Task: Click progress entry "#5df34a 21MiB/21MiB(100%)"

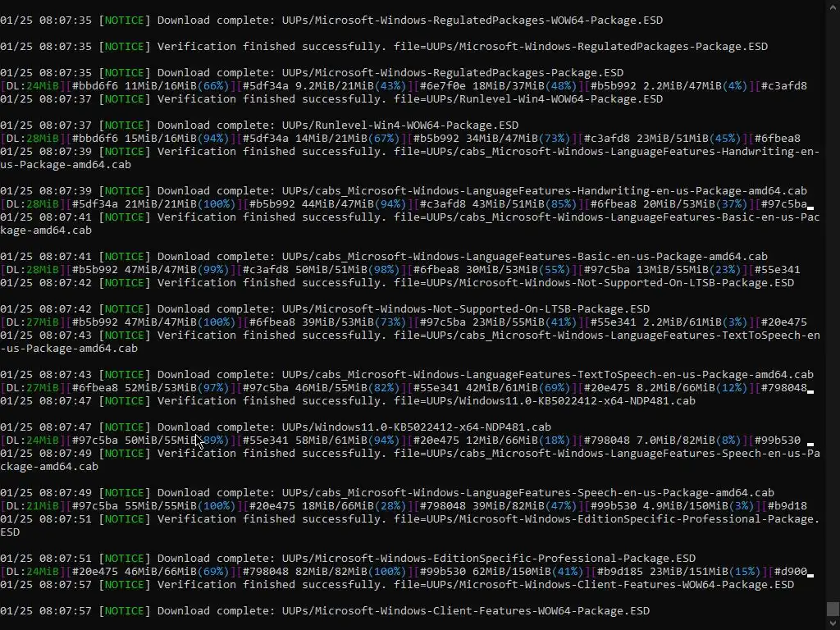Action: pos(153,204)
